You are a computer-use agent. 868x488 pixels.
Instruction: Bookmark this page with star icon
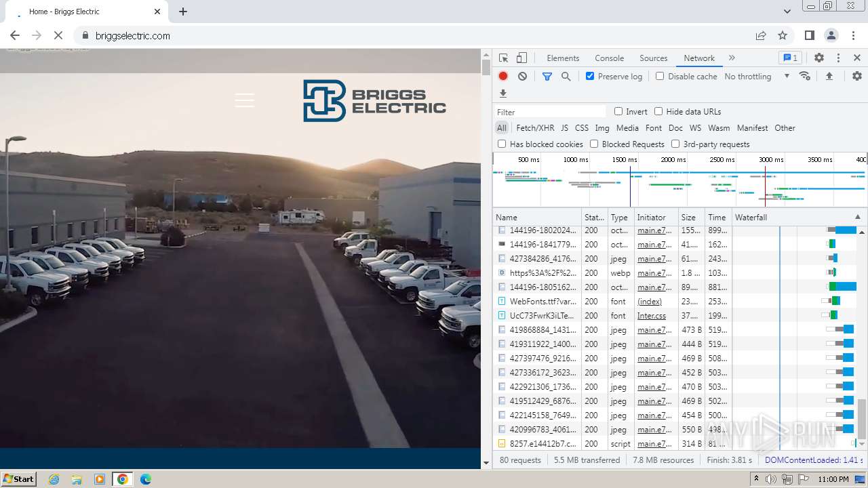click(x=783, y=35)
